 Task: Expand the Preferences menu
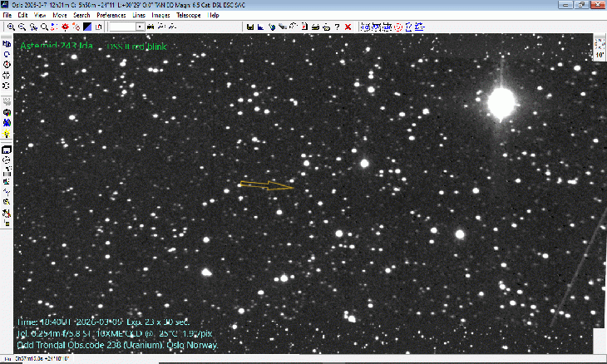tap(111, 15)
